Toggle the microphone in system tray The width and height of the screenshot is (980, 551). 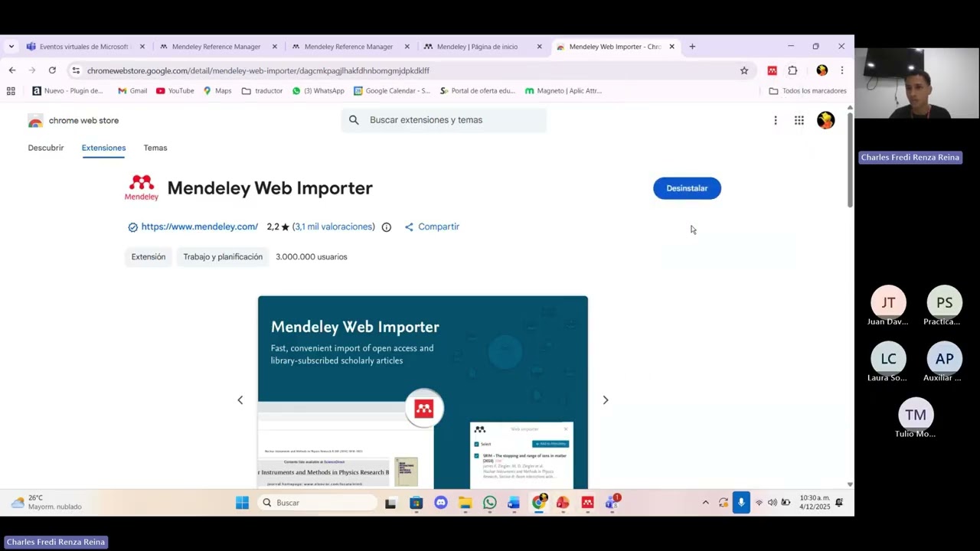coord(740,503)
